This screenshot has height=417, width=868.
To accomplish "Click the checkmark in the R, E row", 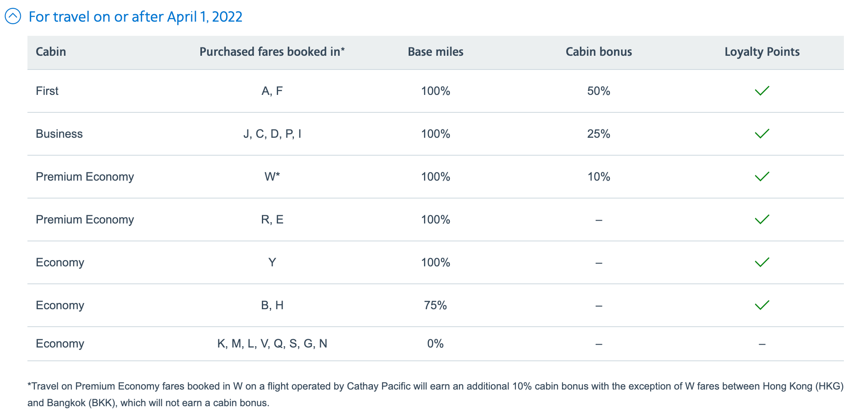I will (x=762, y=219).
